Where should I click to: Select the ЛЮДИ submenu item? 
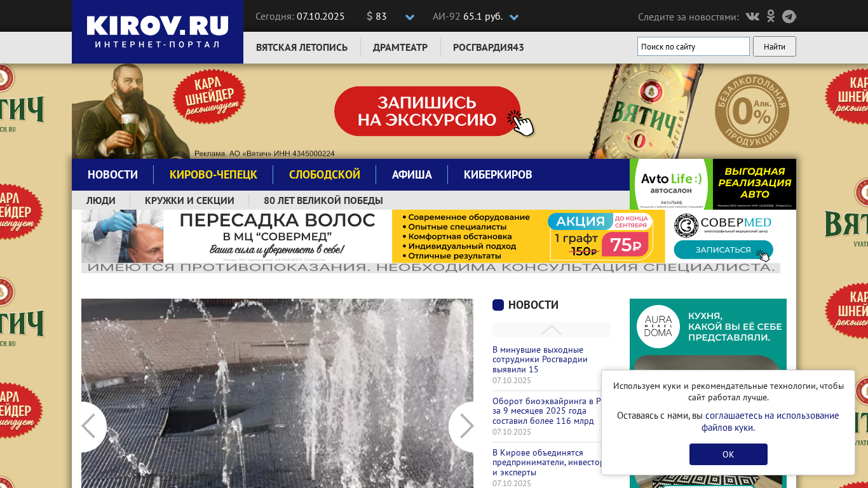[x=101, y=201]
